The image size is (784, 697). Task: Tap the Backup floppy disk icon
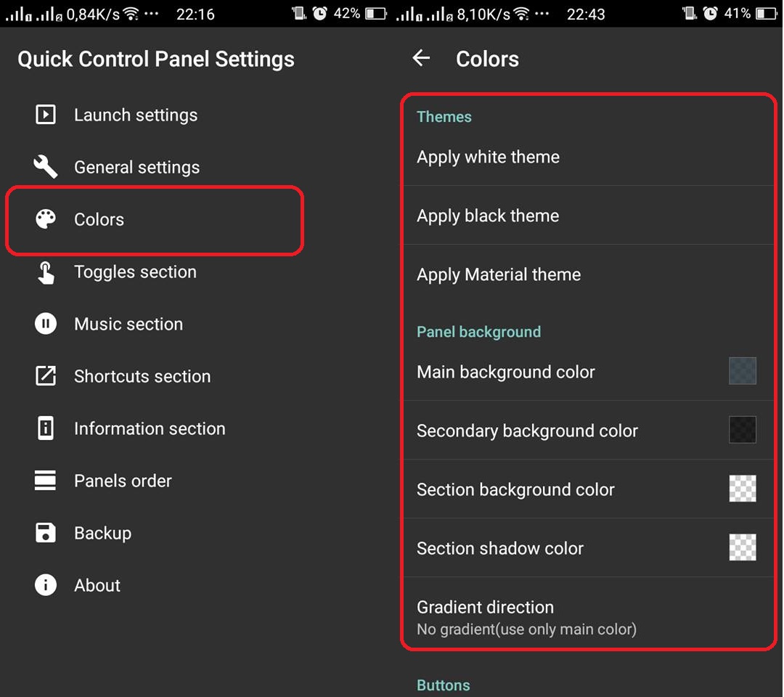coord(46,533)
